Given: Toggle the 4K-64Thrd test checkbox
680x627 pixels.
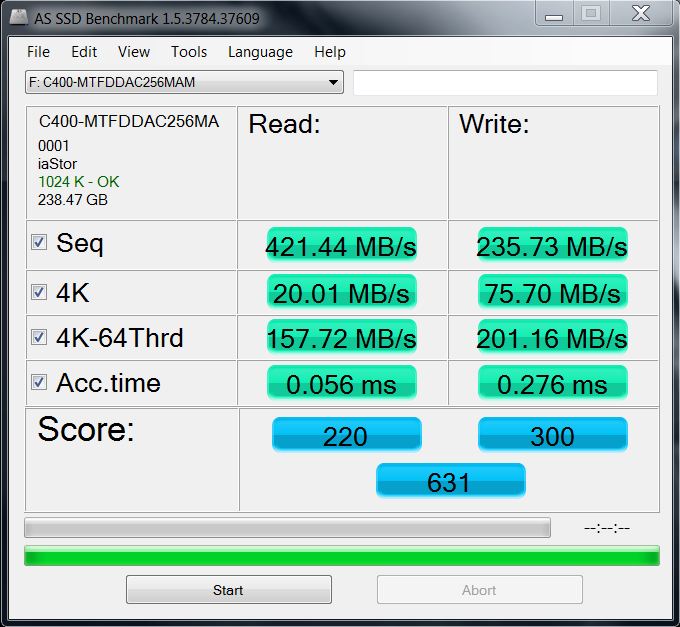Looking at the screenshot, I should point(39,337).
